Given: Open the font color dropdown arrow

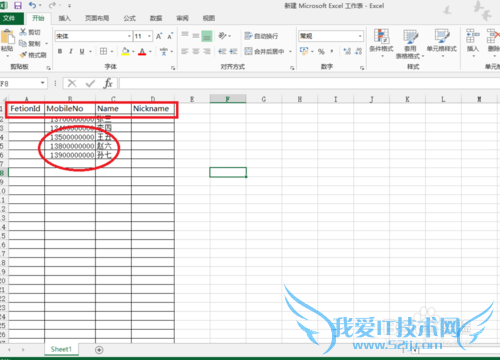Looking at the screenshot, I should (x=150, y=52).
